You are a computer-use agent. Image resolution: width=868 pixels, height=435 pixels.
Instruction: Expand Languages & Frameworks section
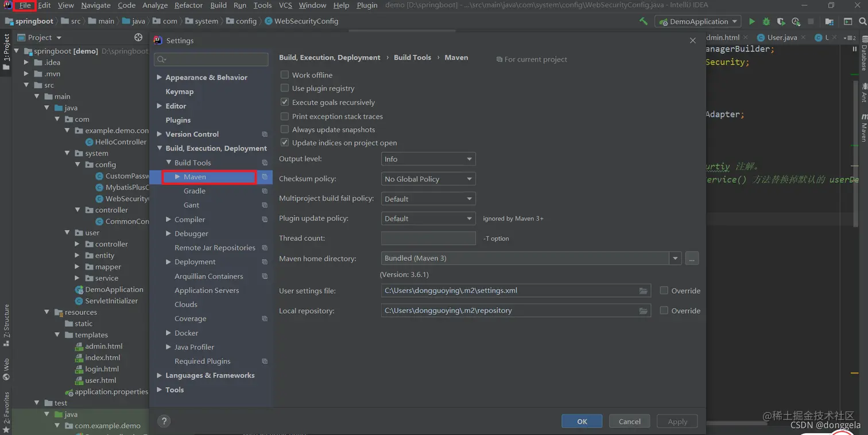tap(160, 375)
